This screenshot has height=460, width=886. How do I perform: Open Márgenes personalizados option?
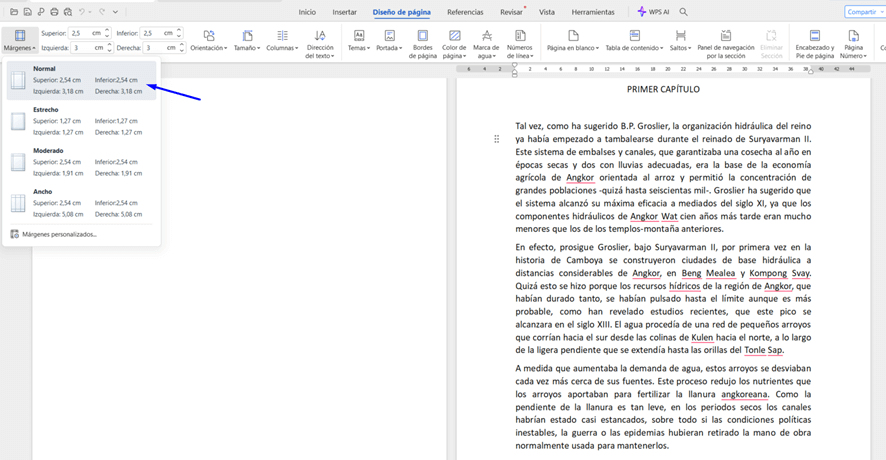tap(58, 234)
